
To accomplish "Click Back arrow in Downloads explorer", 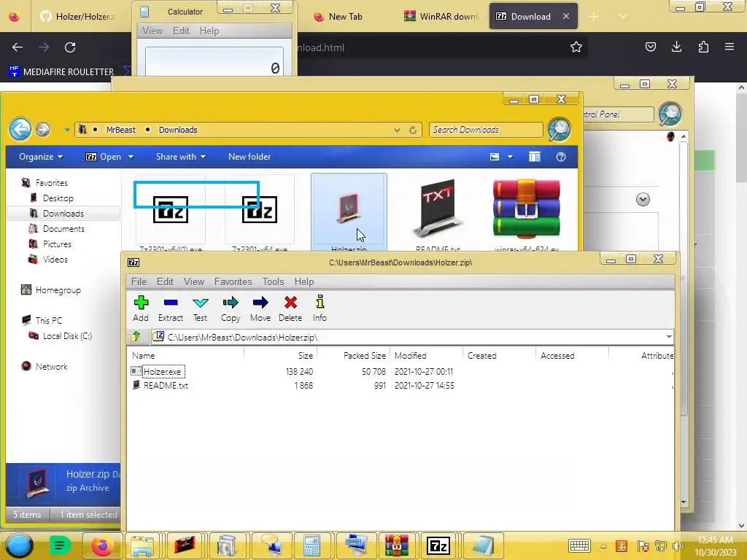I will [x=20, y=129].
